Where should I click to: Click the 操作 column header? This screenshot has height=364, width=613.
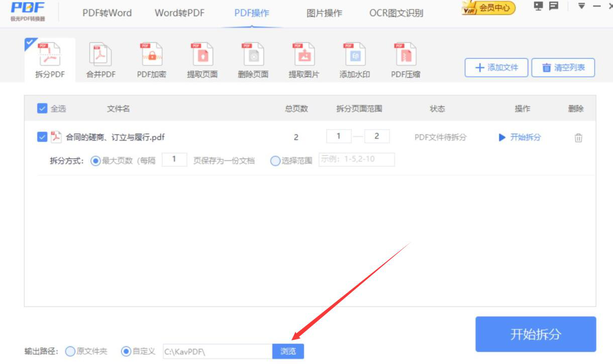tap(523, 108)
